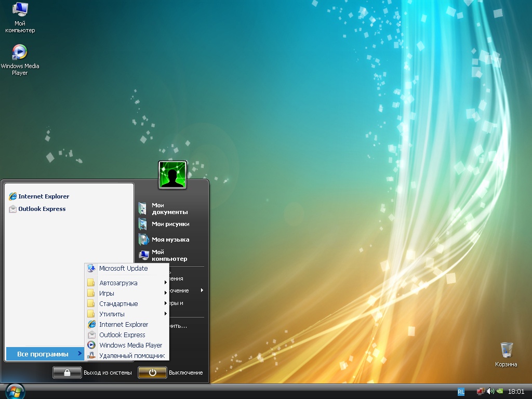
Task: Expand the Утилиты folder submenu
Action: point(127,314)
